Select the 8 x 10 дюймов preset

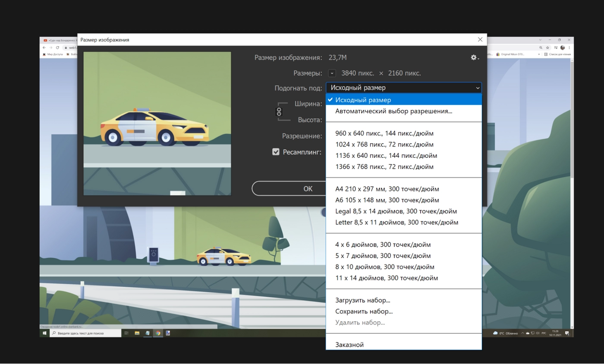tap(403, 267)
